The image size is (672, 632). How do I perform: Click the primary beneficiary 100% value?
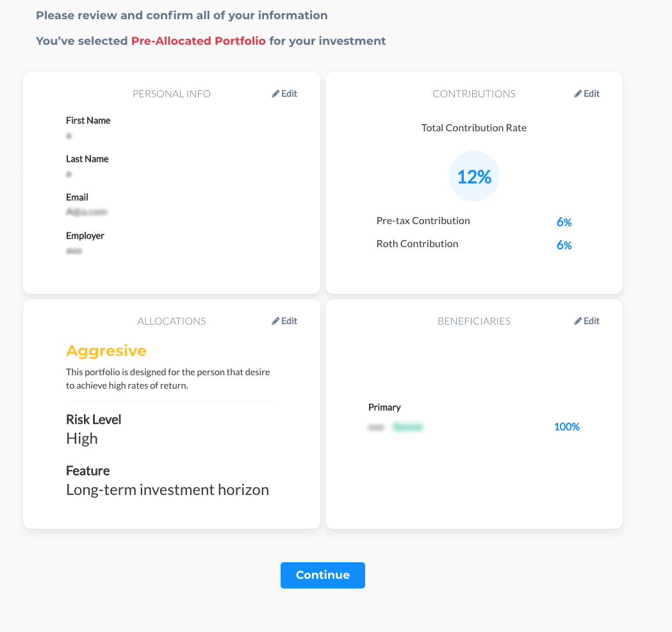tap(566, 426)
